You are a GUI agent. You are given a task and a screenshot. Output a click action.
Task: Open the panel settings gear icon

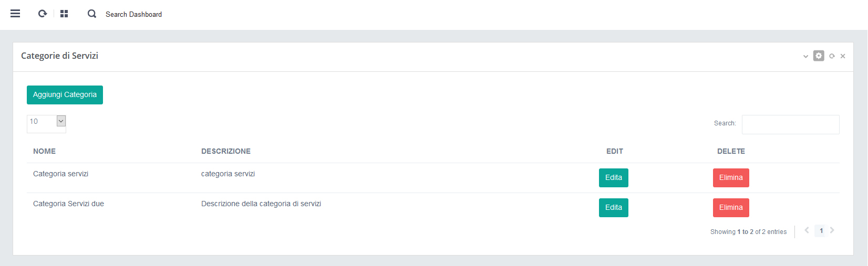(819, 56)
